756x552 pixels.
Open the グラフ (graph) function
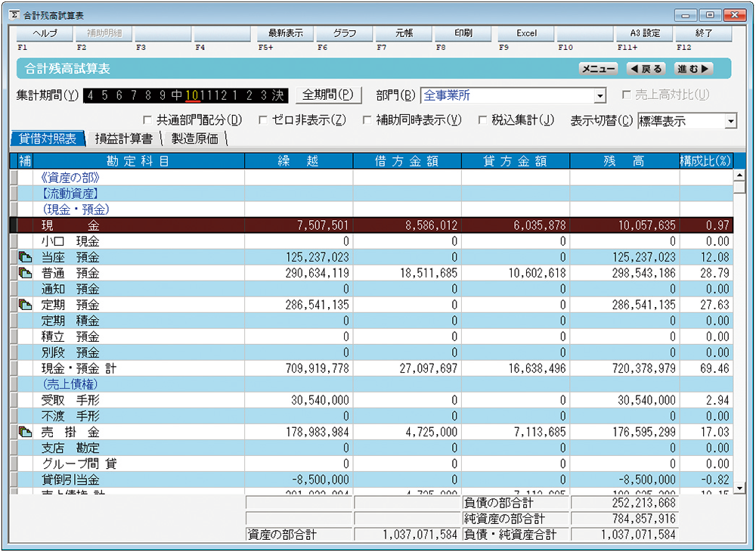click(345, 33)
